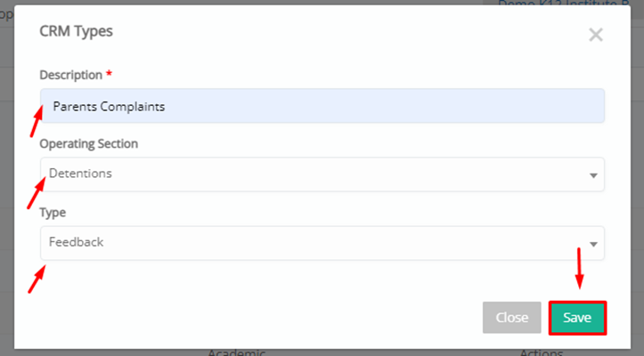Screen dimensions: 644x356
Task: Save the CRM type entry
Action: coord(577,318)
